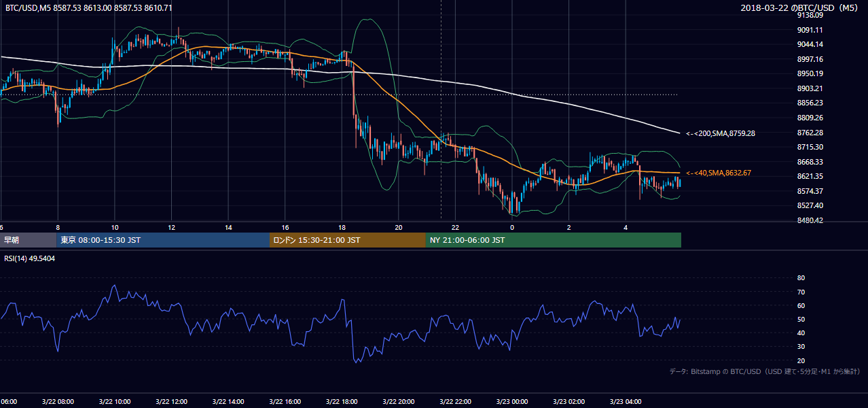
Task: Click price axis value 8621.35
Action: click(x=809, y=176)
